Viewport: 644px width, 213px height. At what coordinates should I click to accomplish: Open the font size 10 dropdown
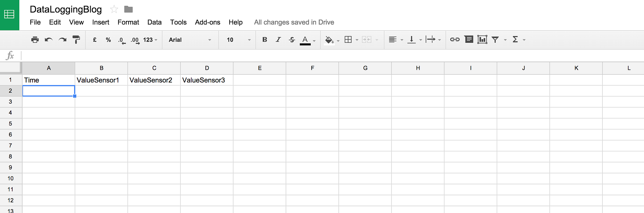coord(239,40)
